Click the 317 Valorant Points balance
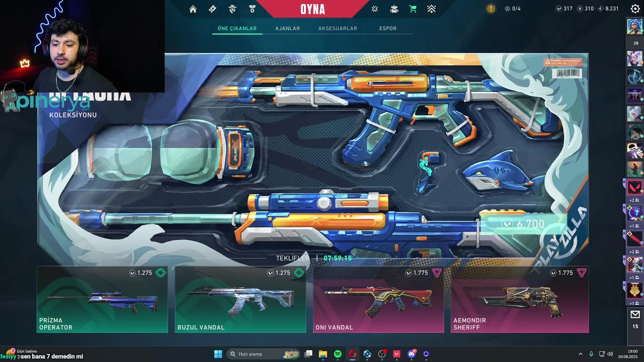Viewport: 644px width, 362px height. (x=564, y=9)
